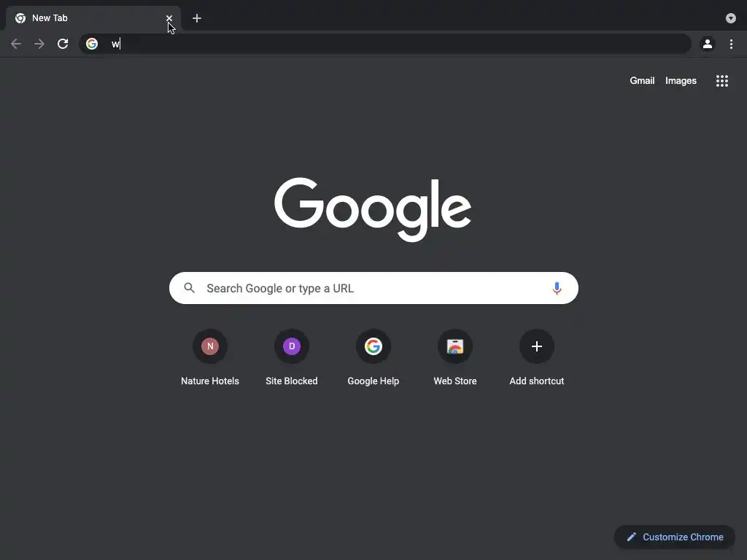747x560 pixels.
Task: Click the Google logo
Action: (373, 209)
